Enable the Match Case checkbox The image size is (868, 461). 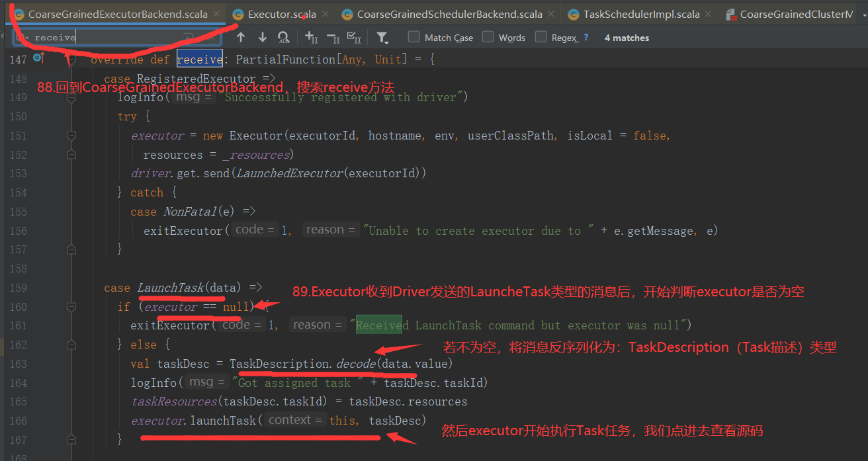coord(414,37)
